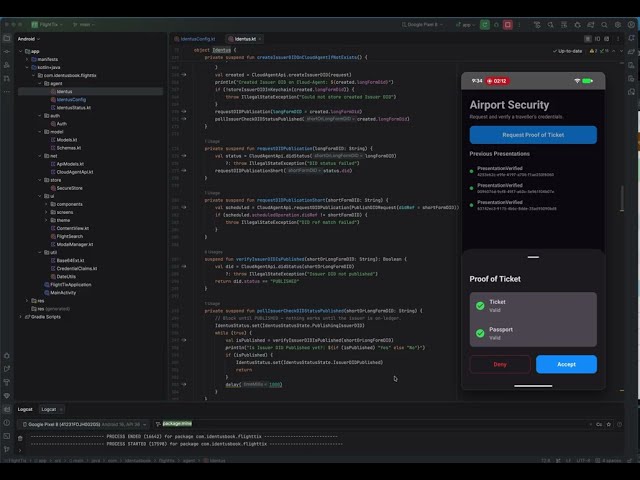Image resolution: width=640 pixels, height=480 pixels.
Task: Show more tool windows ellipsis in left sidebar
Action: coord(7,91)
